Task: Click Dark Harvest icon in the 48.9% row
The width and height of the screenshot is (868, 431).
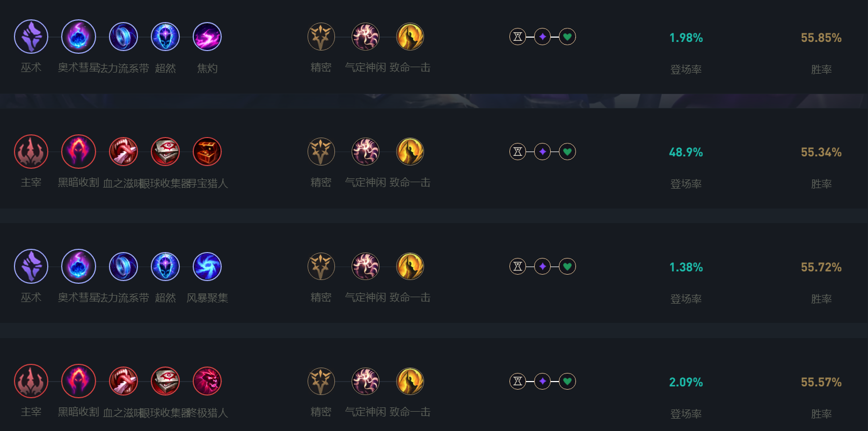Action: (78, 152)
